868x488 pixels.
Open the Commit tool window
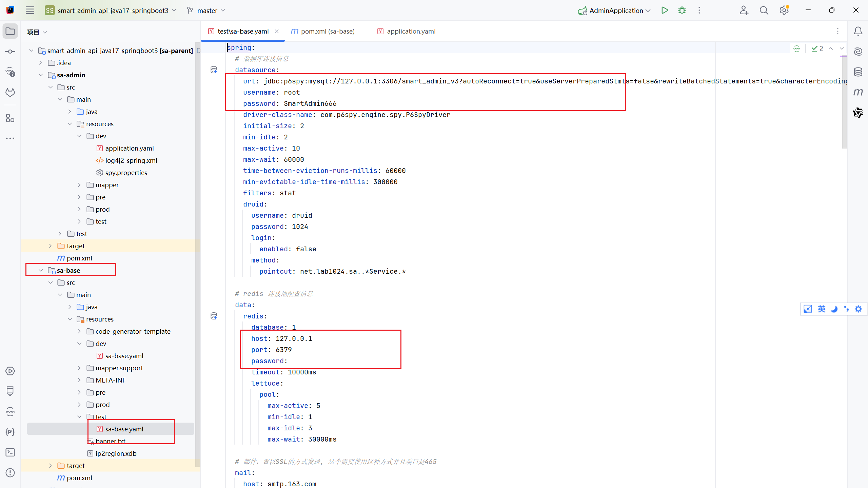point(10,52)
